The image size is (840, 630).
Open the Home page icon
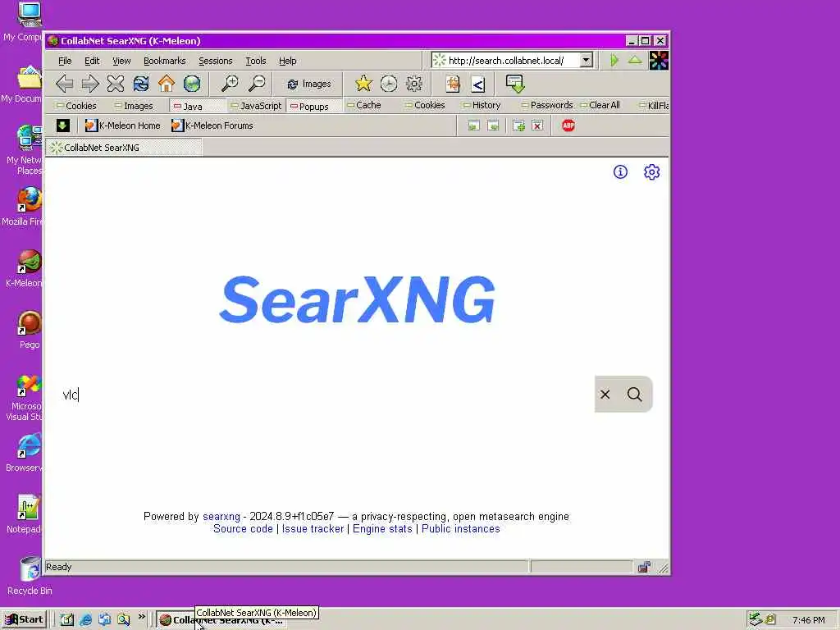167,84
